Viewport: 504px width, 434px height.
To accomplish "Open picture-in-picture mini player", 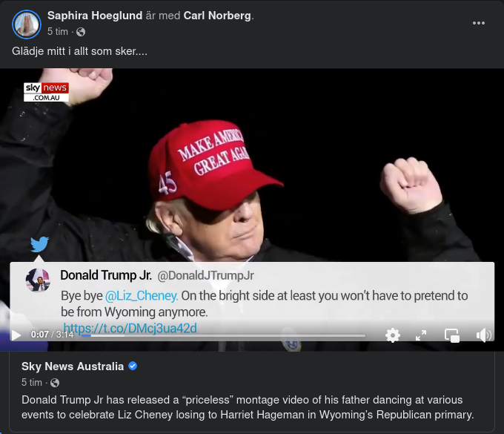I will click(x=452, y=335).
